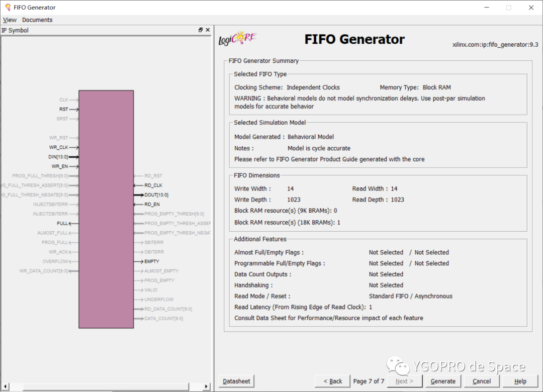Click the 'Behavioral Model' value
This screenshot has width=543, height=392.
click(x=311, y=137)
